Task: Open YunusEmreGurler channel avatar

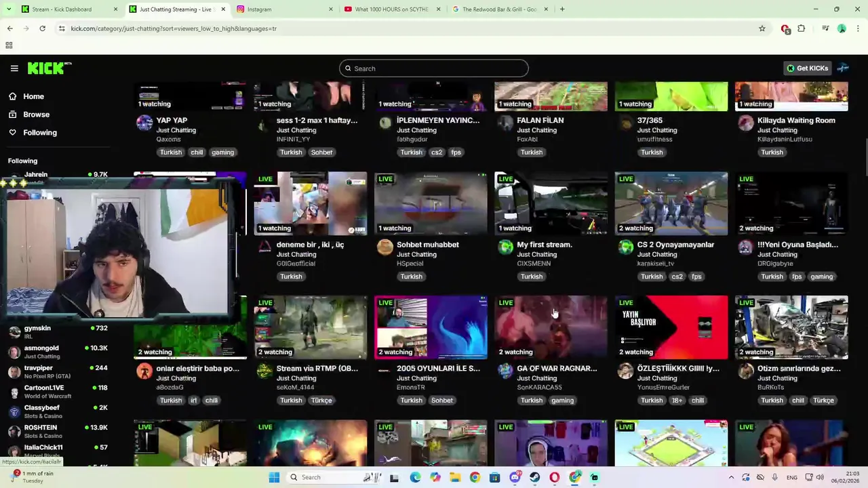Action: coord(626,371)
